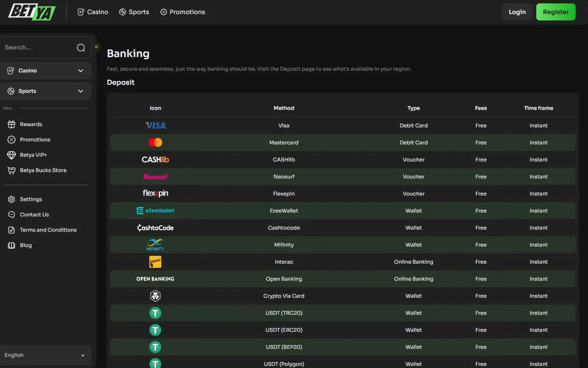The height and width of the screenshot is (368, 588).
Task: Click the Interac logo
Action: point(155,262)
